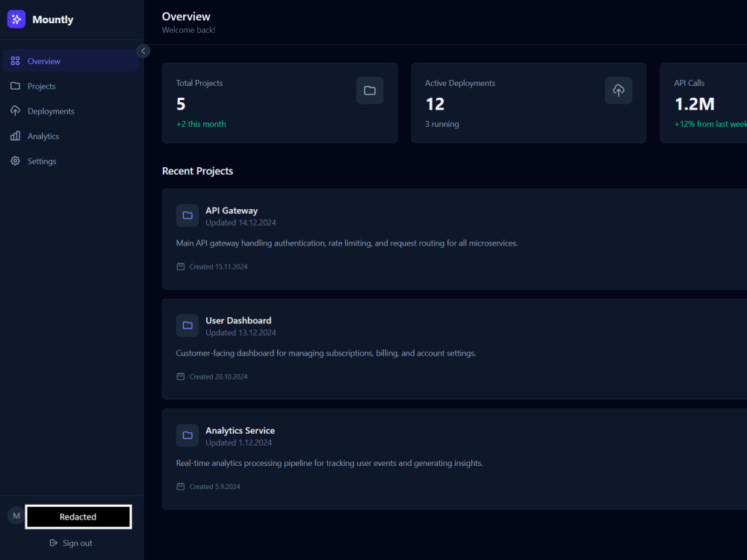Click the Recent Projects heading

(x=198, y=171)
